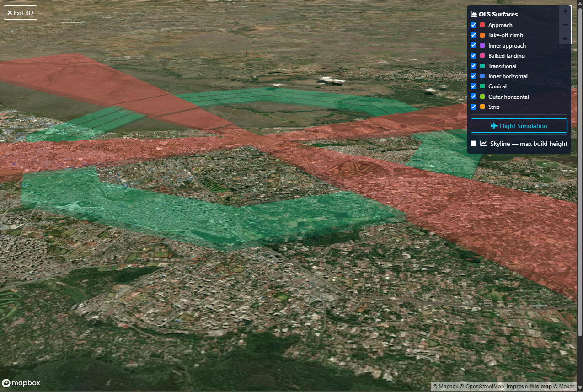
Task: Click the 'Strip' label text
Action: pyautogui.click(x=494, y=107)
